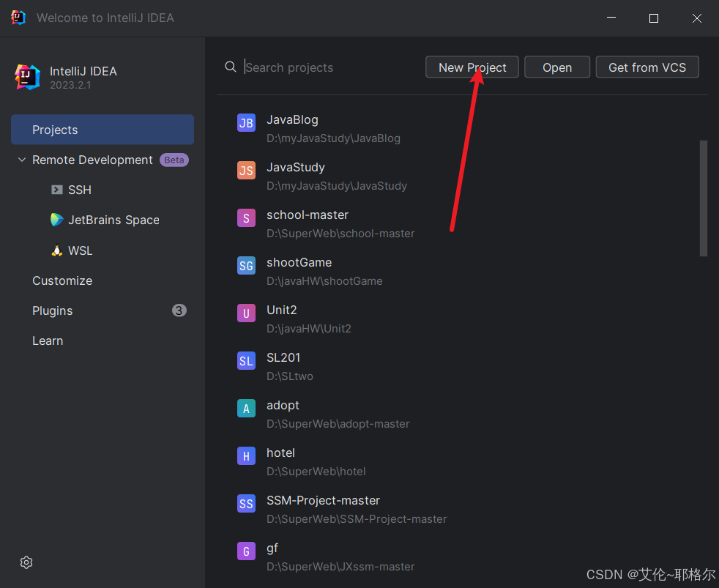The height and width of the screenshot is (588, 719).
Task: Click the SS icon for SSM-Project-master
Action: pyautogui.click(x=246, y=504)
